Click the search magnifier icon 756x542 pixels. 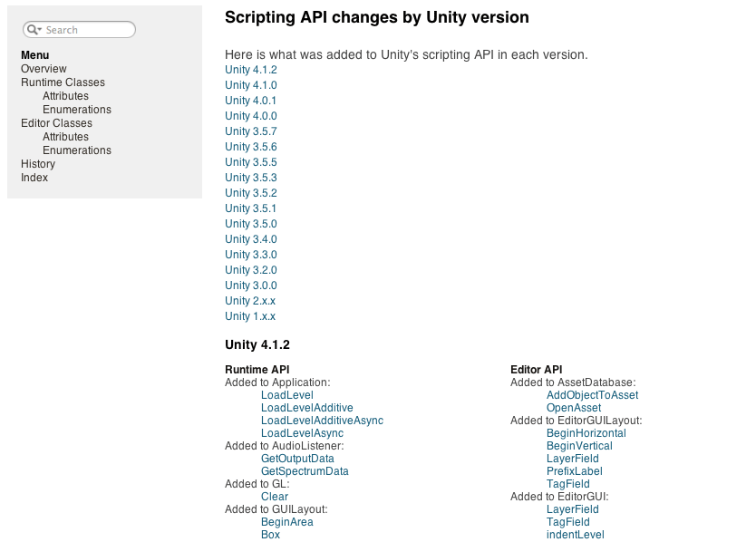click(x=34, y=30)
